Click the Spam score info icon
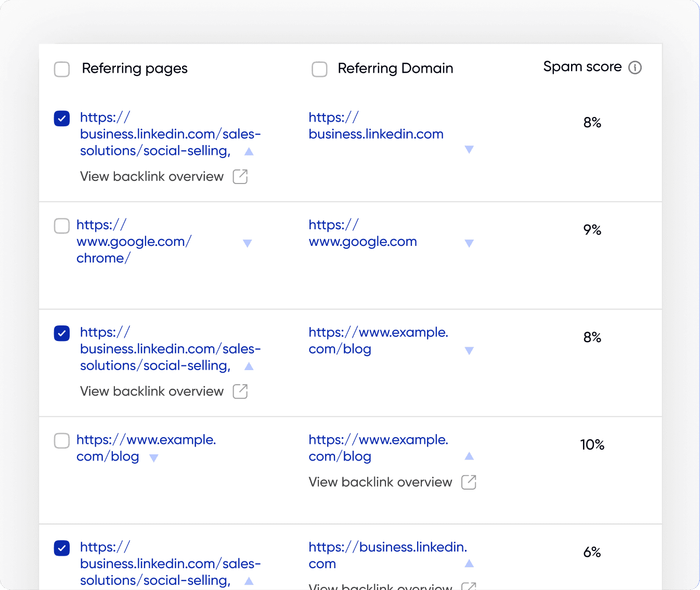The height and width of the screenshot is (590, 700). [x=634, y=68]
